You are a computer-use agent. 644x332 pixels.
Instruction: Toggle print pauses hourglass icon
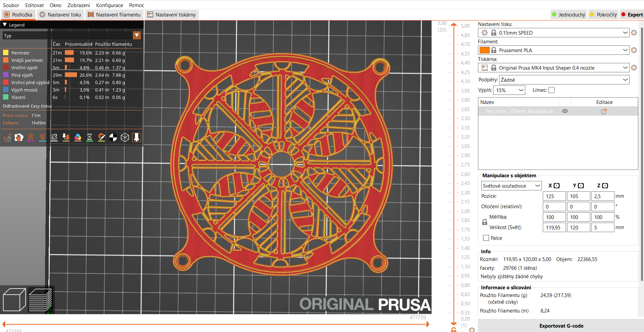click(x=89, y=137)
